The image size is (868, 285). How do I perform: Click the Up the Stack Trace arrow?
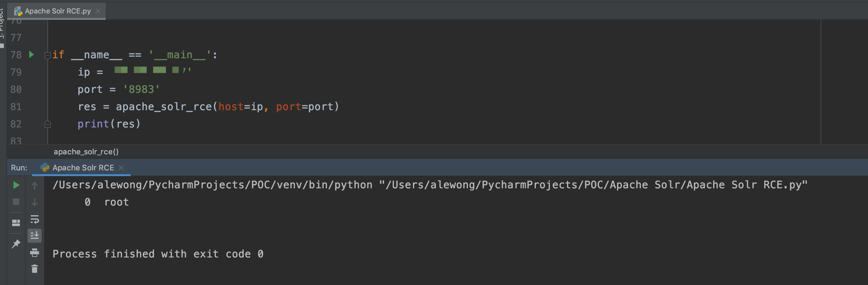pos(34,185)
